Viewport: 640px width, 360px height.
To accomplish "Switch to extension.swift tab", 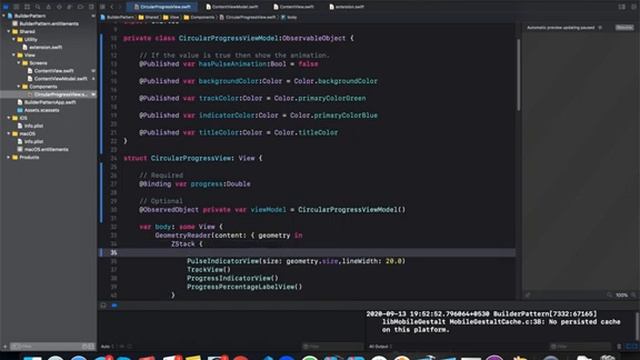I will coord(347,7).
